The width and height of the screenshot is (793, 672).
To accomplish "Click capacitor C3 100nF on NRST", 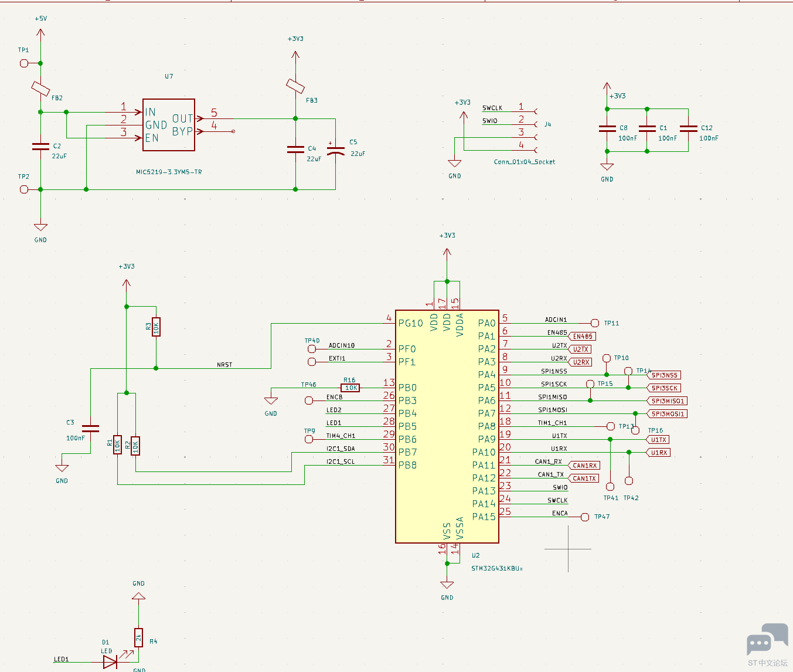I will [x=90, y=428].
